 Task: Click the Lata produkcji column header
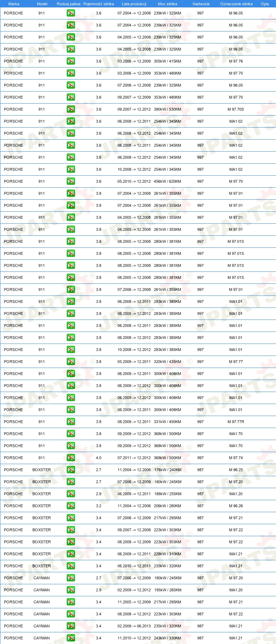134,4
